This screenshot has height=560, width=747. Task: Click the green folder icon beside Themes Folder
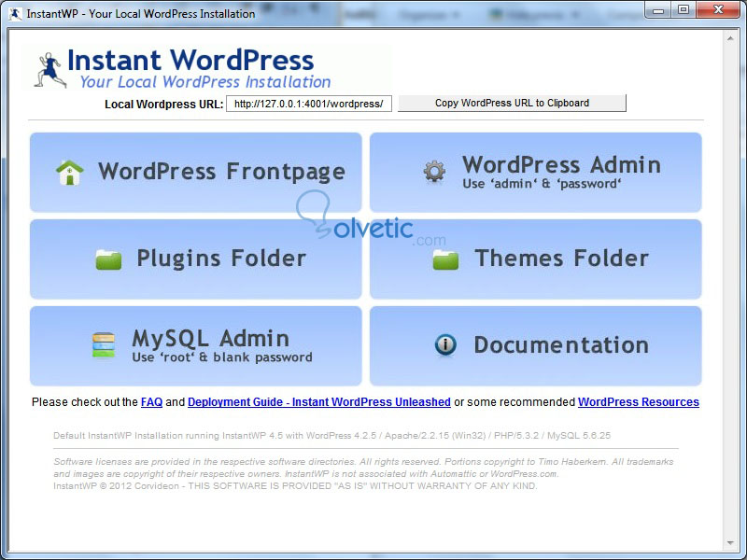coord(445,259)
